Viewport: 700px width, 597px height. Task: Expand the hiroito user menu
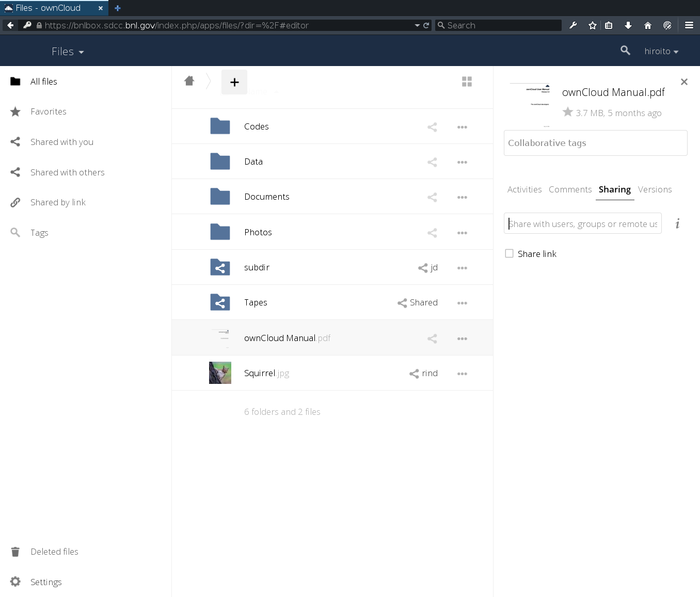pyautogui.click(x=661, y=51)
